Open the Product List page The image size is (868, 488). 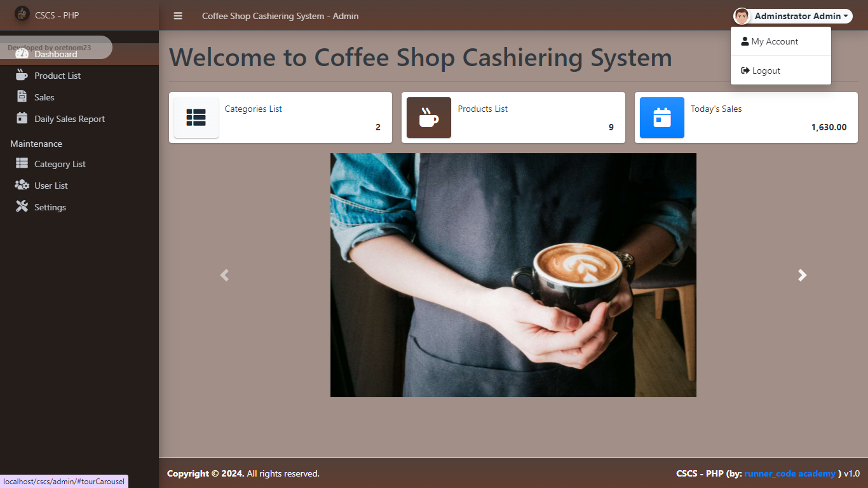pos(57,76)
